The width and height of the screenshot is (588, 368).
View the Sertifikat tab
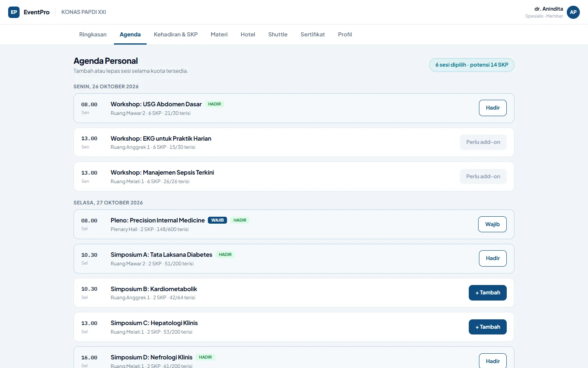coord(313,34)
